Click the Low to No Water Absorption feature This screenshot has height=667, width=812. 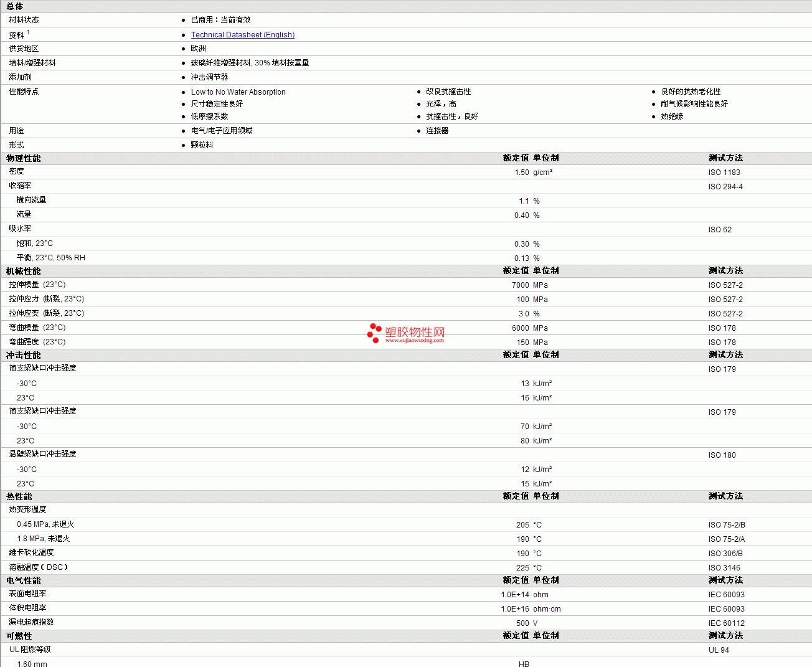pyautogui.click(x=238, y=92)
